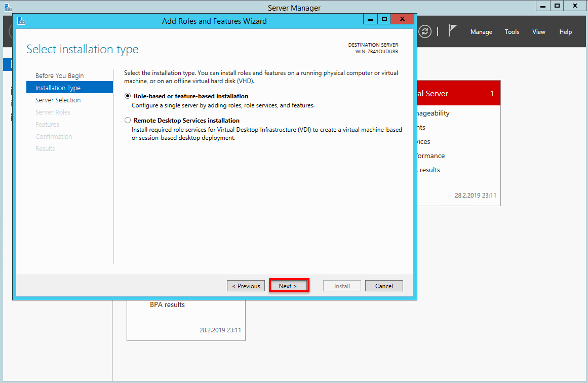Close the Server Manager window

(575, 6)
